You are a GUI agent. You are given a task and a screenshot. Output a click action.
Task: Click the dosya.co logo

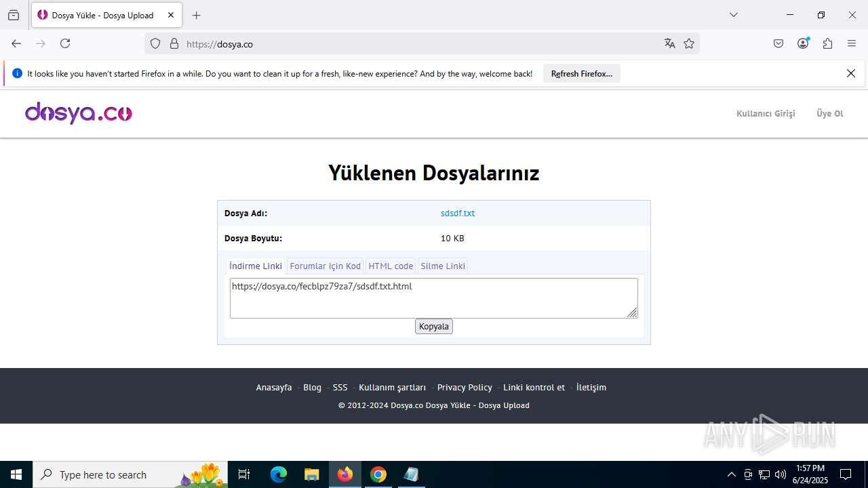click(x=79, y=113)
